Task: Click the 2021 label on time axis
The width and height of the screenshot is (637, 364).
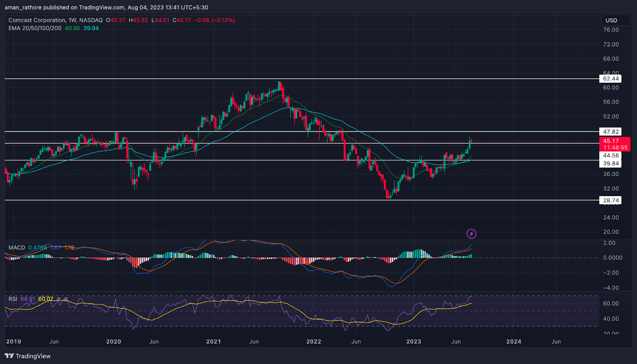Action: point(213,341)
